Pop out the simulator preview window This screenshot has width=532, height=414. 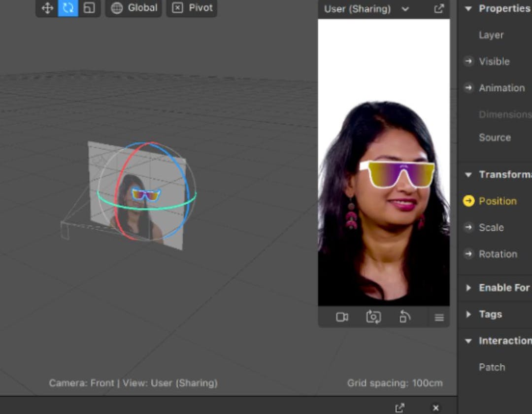click(x=439, y=8)
